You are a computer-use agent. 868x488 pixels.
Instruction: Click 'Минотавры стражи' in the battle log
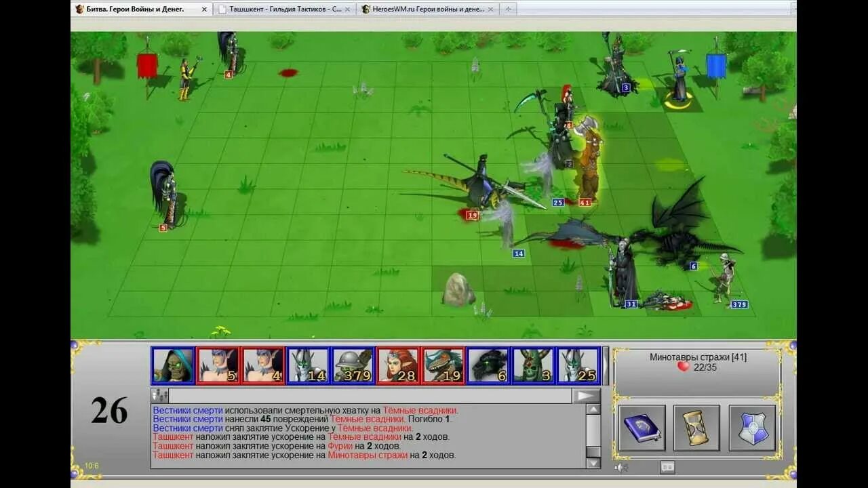368,455
